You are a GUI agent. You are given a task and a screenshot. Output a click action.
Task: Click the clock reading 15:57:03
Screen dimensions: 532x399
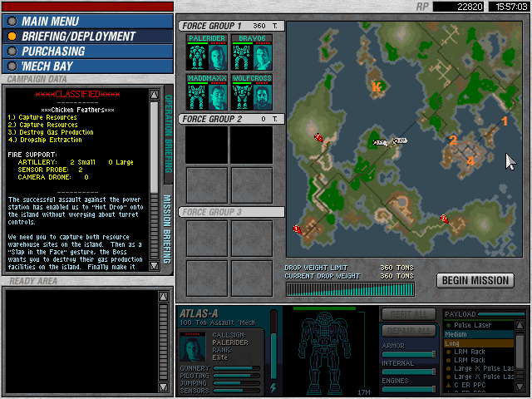pyautogui.click(x=509, y=7)
